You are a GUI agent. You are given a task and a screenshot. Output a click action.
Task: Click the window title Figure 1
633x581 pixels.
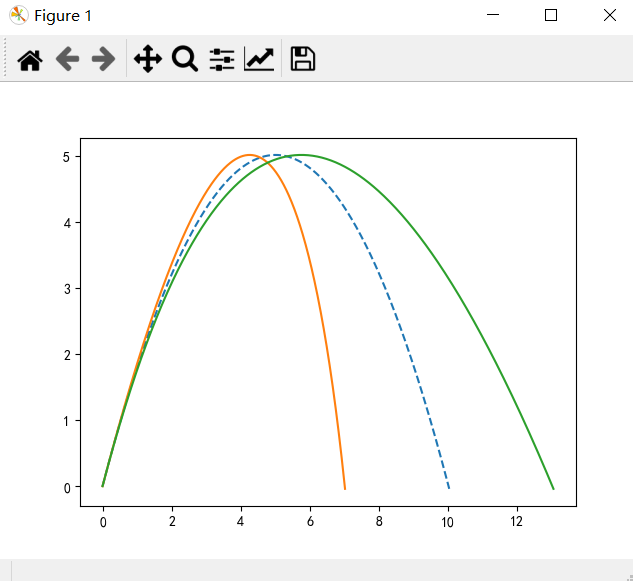[63, 16]
